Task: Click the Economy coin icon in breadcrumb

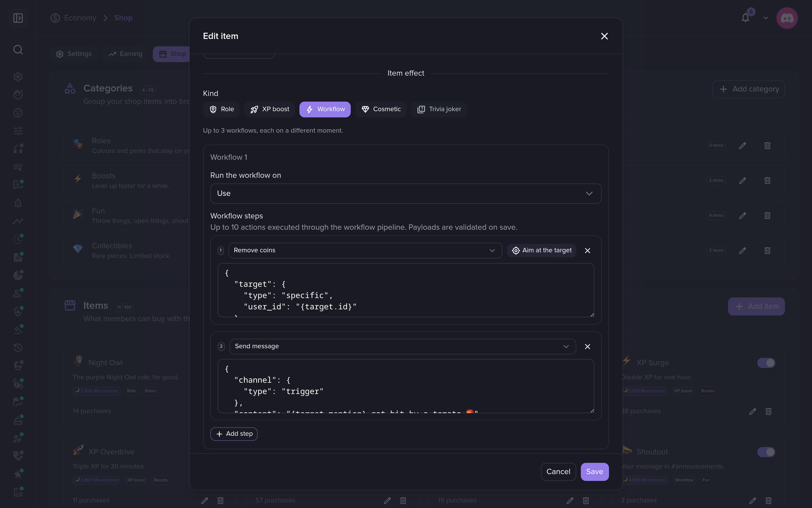Action: tap(55, 18)
